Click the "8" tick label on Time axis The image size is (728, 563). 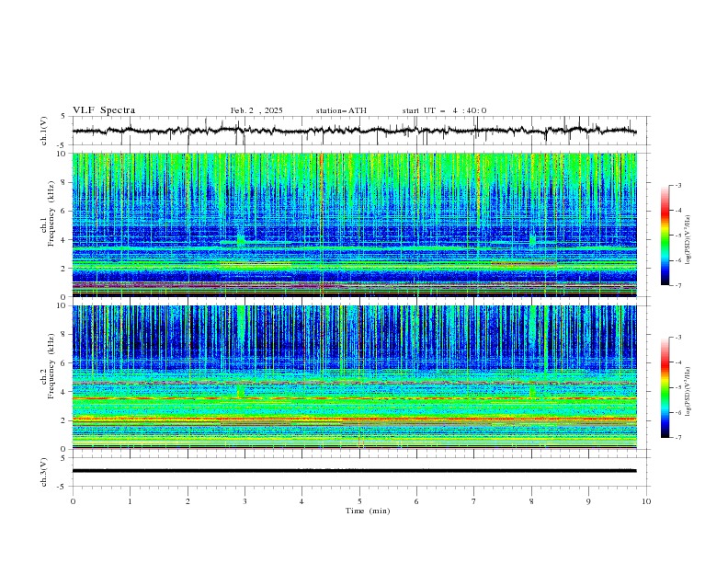click(531, 501)
